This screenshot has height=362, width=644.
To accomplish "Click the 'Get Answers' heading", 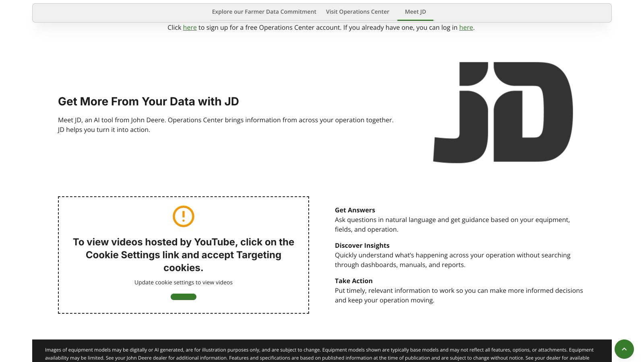I will pyautogui.click(x=355, y=210).
